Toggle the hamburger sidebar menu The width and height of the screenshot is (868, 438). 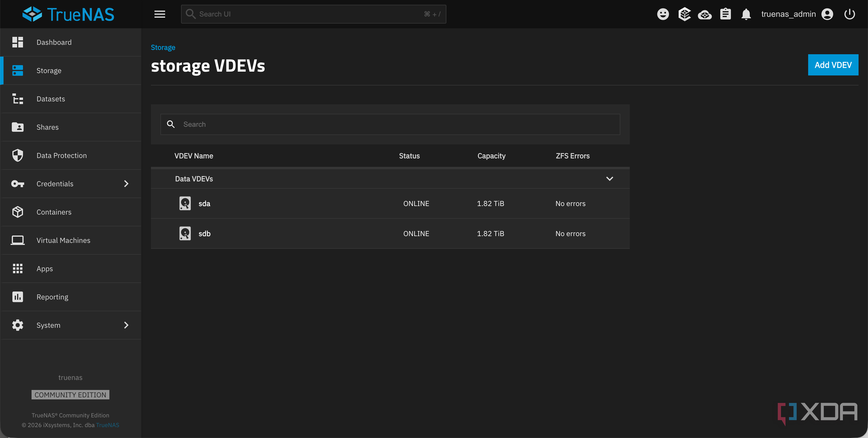click(160, 14)
